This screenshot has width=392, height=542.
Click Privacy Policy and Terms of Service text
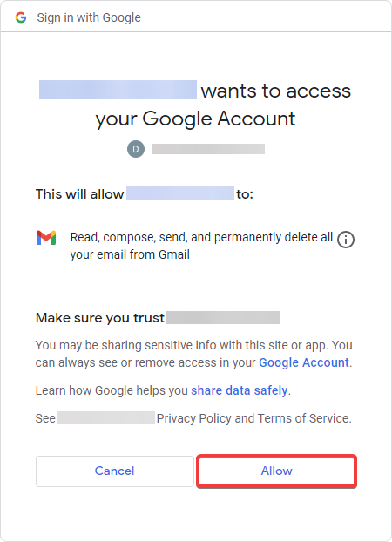pos(254,418)
